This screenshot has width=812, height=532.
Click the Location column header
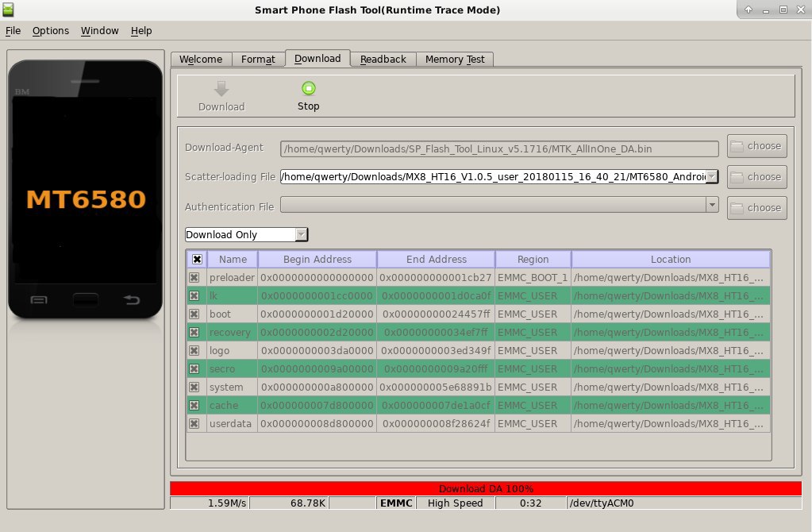point(671,260)
